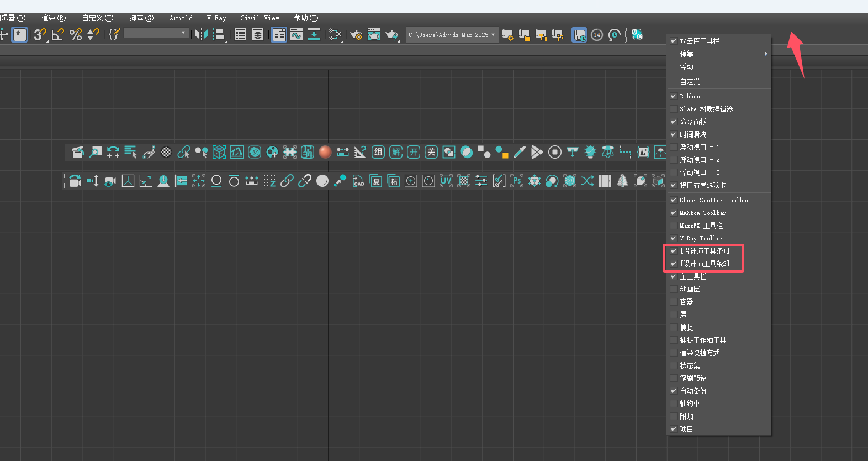Click the 关 close group icon
868x461 pixels.
(x=431, y=152)
